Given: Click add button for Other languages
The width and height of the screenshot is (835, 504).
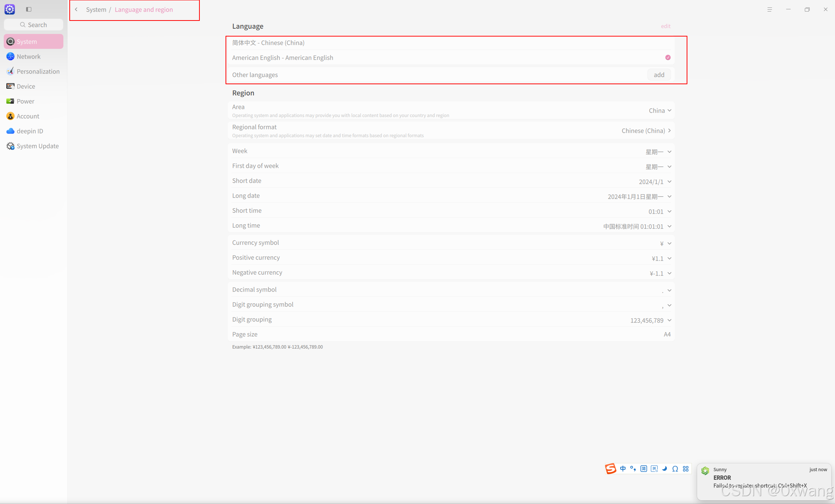Looking at the screenshot, I should (659, 75).
